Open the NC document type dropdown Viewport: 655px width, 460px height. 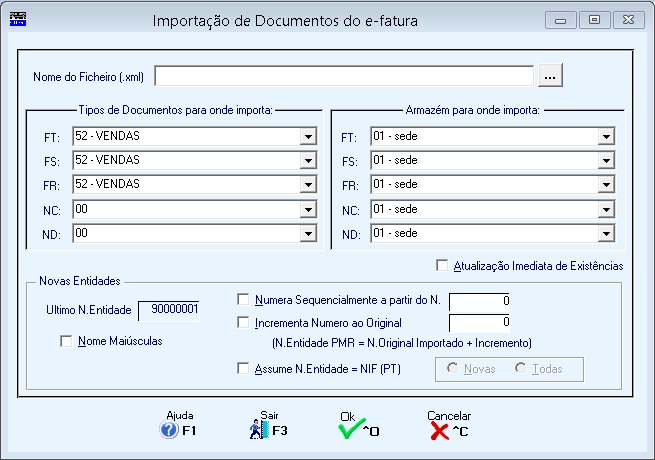[308, 209]
